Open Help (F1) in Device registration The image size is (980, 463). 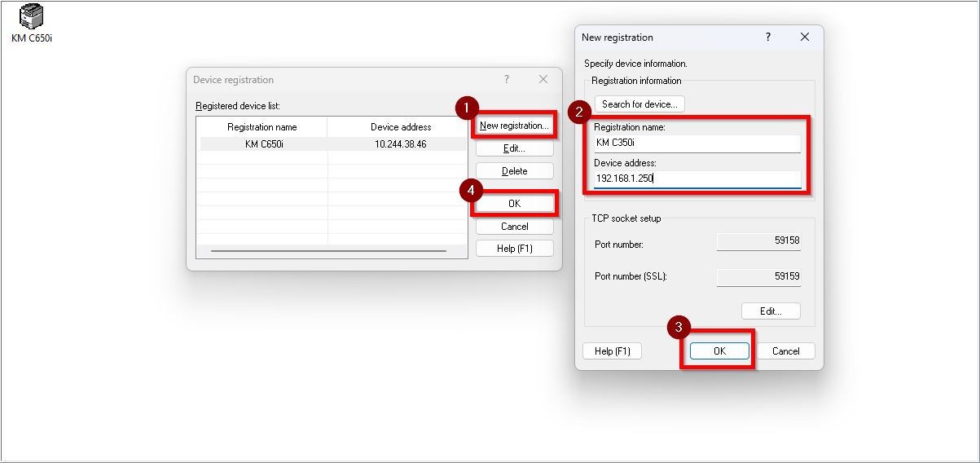(514, 249)
